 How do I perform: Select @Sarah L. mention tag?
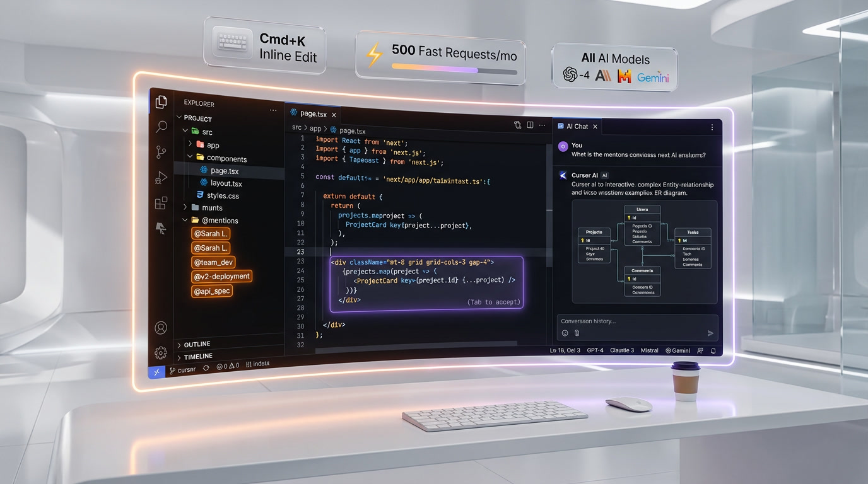(x=210, y=233)
